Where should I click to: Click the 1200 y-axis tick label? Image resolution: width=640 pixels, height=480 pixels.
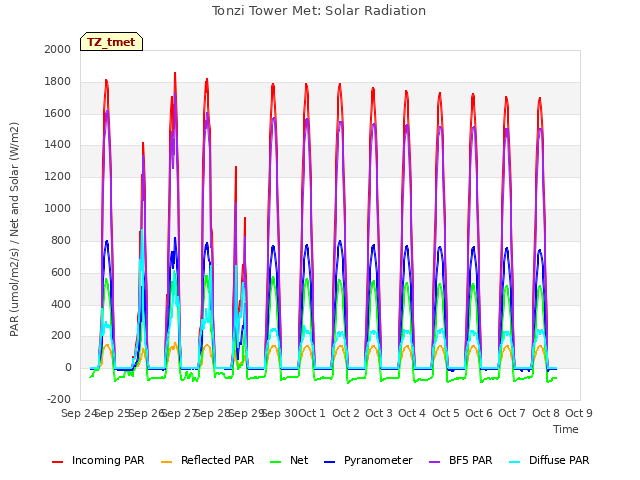58,177
